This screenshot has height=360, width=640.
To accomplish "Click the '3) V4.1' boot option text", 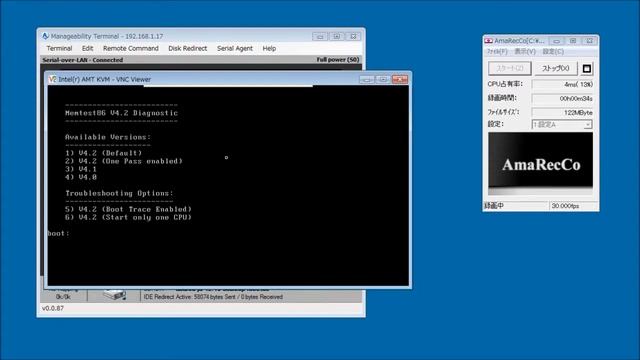I will click(x=81, y=169).
